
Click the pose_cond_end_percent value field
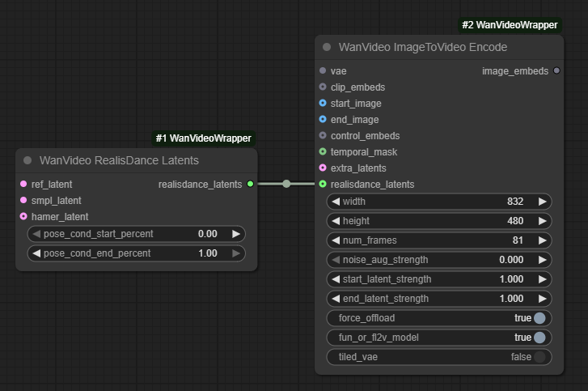pos(137,253)
